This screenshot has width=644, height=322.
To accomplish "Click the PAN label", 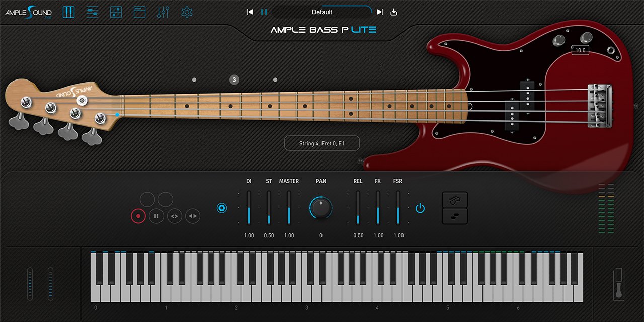I will point(321,181).
